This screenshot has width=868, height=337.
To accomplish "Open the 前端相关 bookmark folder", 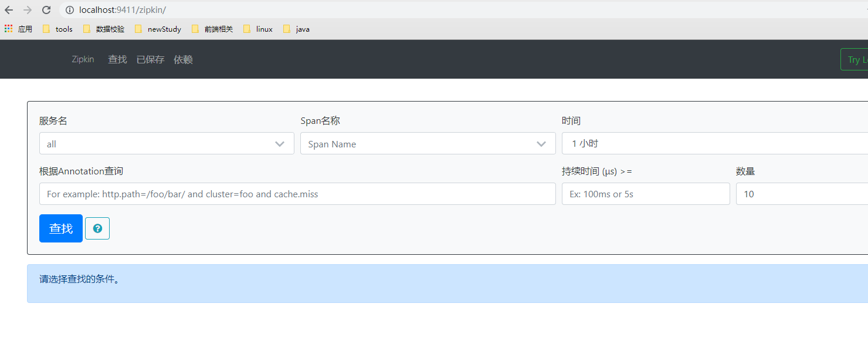I will pos(212,29).
